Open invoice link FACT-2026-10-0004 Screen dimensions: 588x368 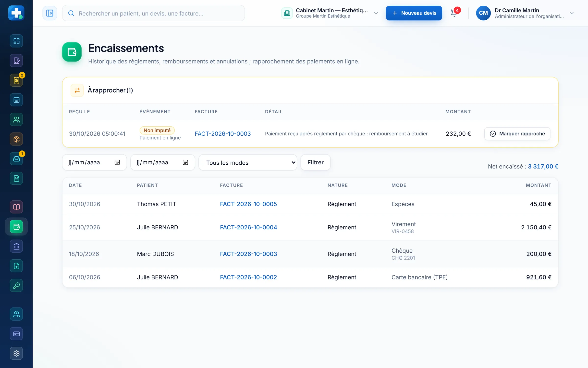click(x=248, y=227)
